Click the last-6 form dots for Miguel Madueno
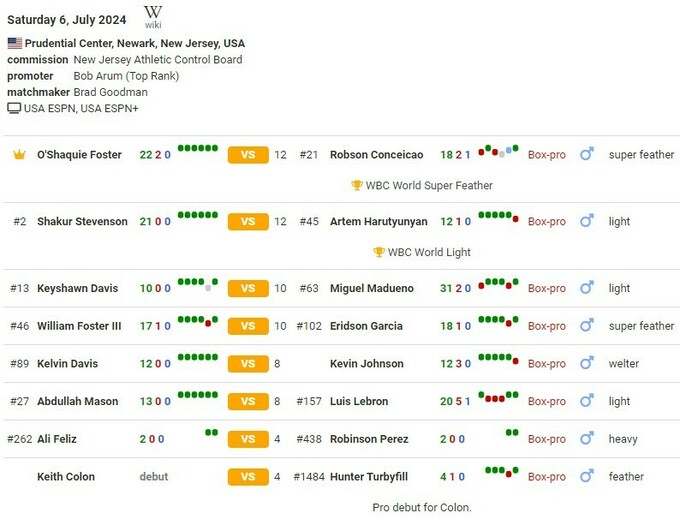This screenshot has width=680, height=519. pos(497,285)
